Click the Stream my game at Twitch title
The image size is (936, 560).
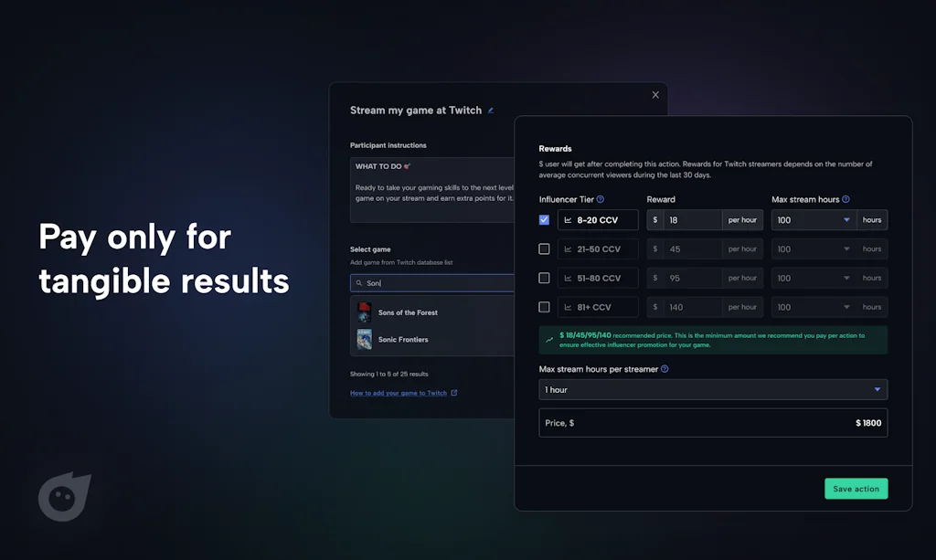416,111
